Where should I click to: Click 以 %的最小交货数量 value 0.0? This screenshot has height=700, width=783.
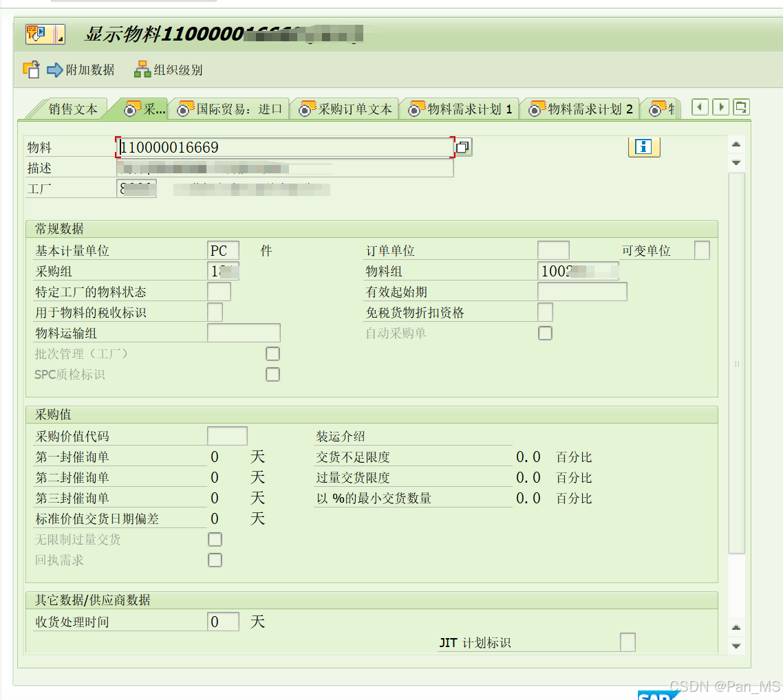click(528, 498)
